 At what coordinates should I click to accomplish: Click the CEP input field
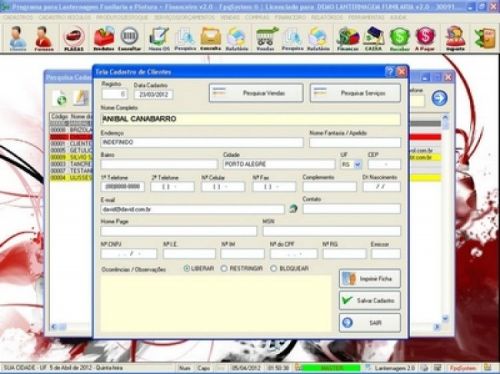click(384, 164)
